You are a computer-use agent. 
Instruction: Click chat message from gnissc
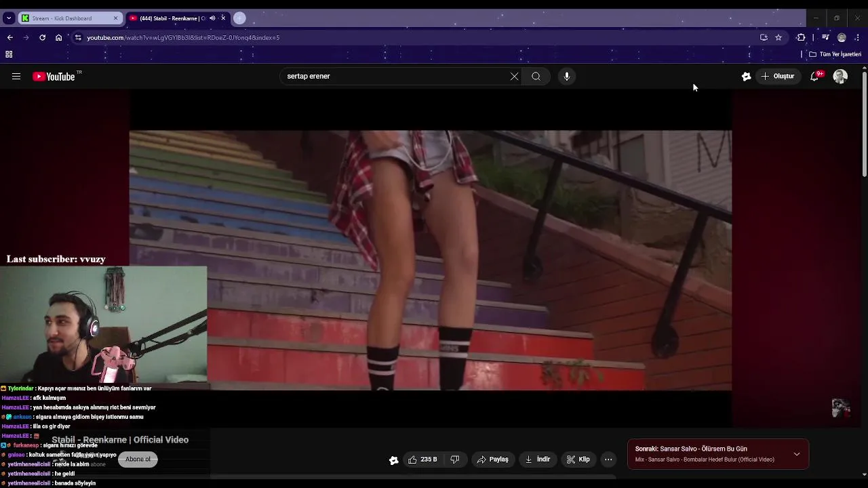pos(59,455)
